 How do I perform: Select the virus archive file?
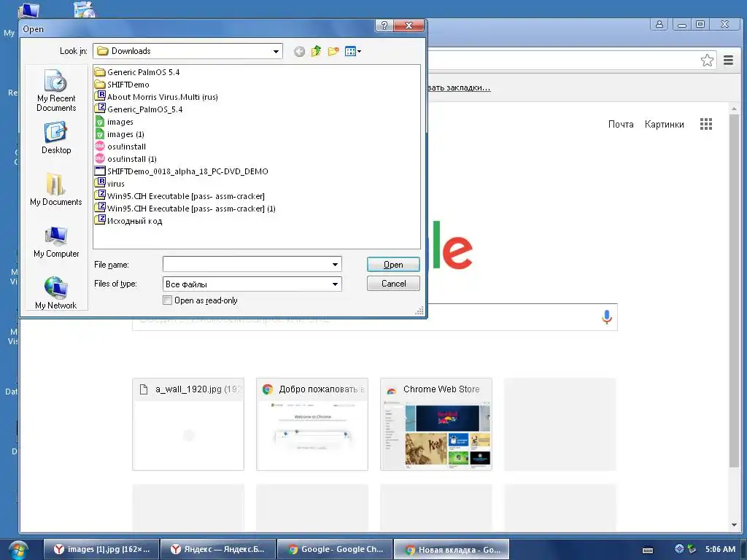coord(109,184)
